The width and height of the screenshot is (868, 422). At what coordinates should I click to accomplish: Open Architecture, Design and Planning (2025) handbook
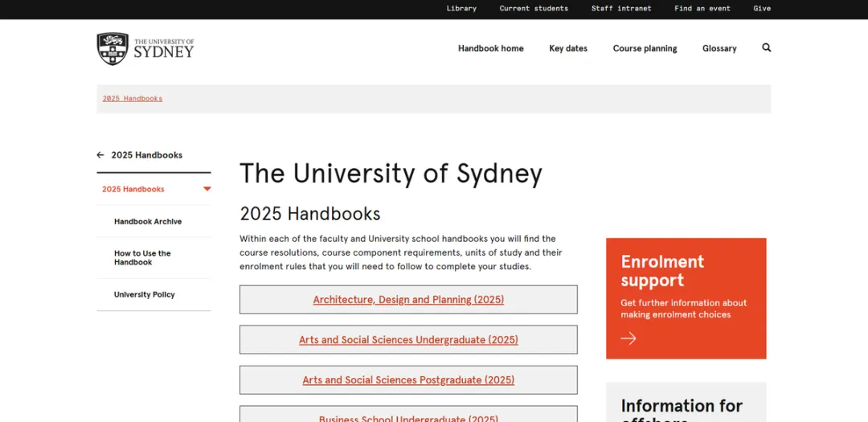point(408,300)
